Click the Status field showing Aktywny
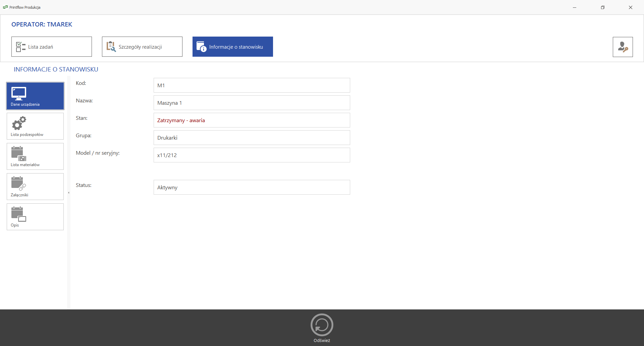Viewport: 644px width, 346px height. pyautogui.click(x=252, y=187)
